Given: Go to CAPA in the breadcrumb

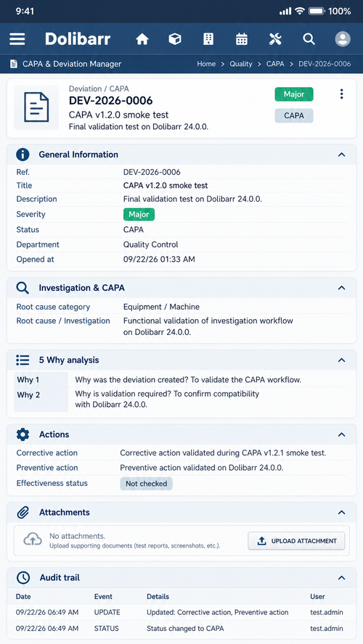Looking at the screenshot, I should click(x=275, y=64).
